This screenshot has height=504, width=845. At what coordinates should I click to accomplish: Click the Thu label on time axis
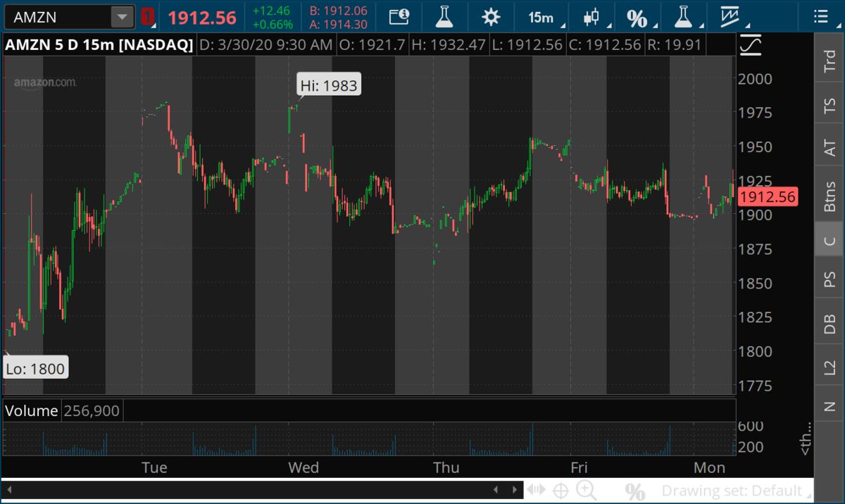446,467
